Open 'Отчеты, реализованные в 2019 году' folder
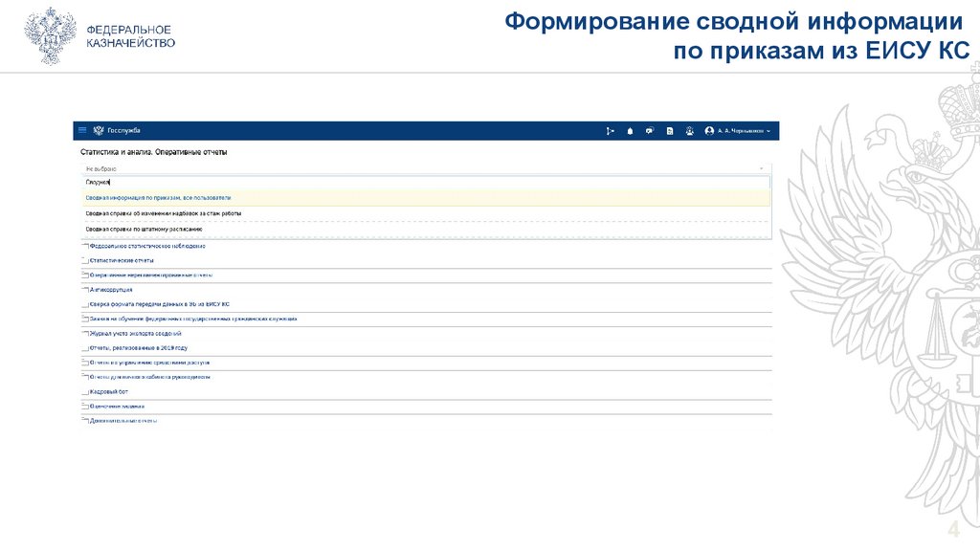 139,348
